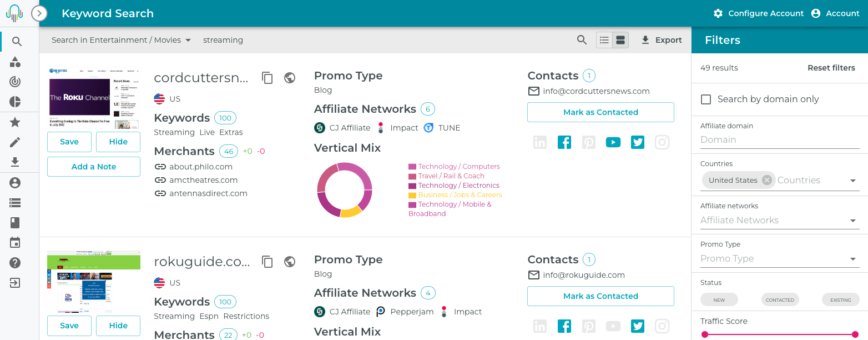Image resolution: width=868 pixels, height=340 pixels.
Task: Toggle the CONTACTED status filter
Action: (x=780, y=300)
